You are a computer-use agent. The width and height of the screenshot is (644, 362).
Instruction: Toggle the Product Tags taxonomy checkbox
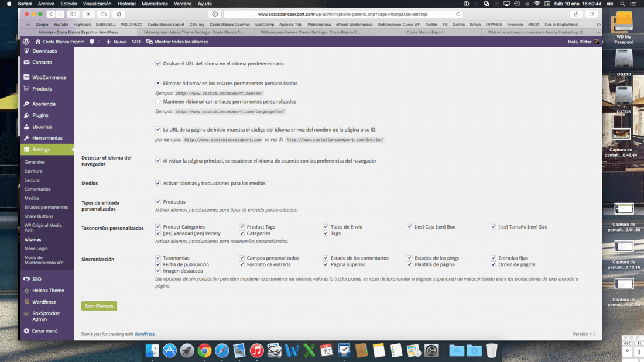(241, 226)
